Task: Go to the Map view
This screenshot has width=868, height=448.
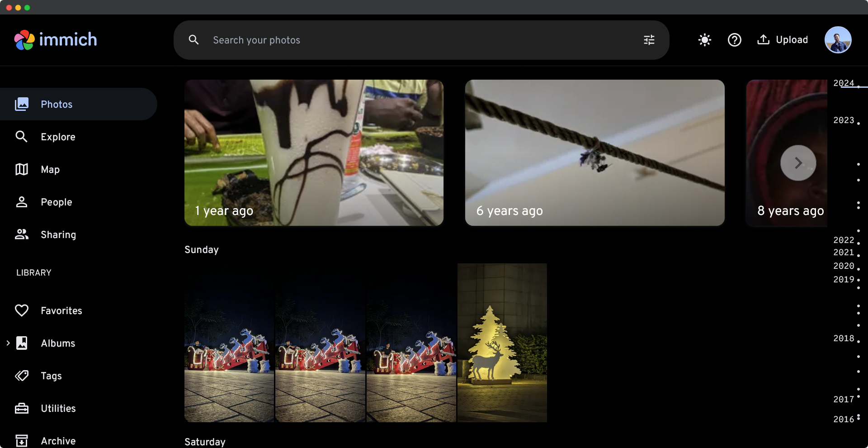Action: pyautogui.click(x=79, y=169)
